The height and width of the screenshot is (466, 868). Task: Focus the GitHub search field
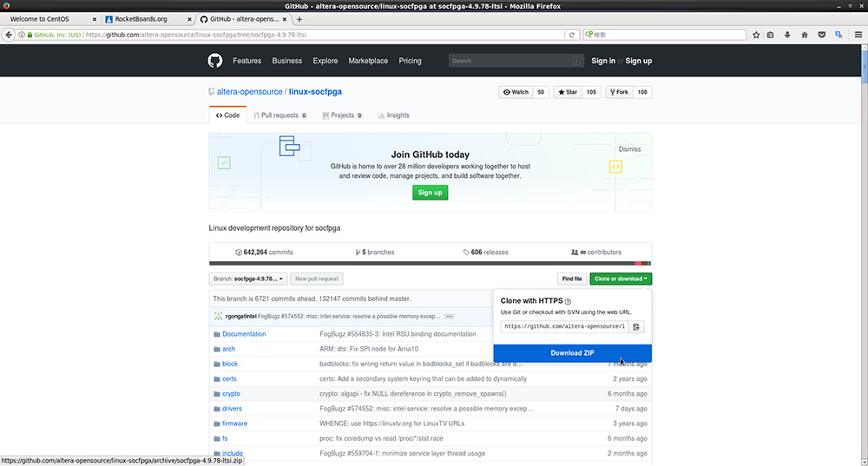[x=516, y=61]
